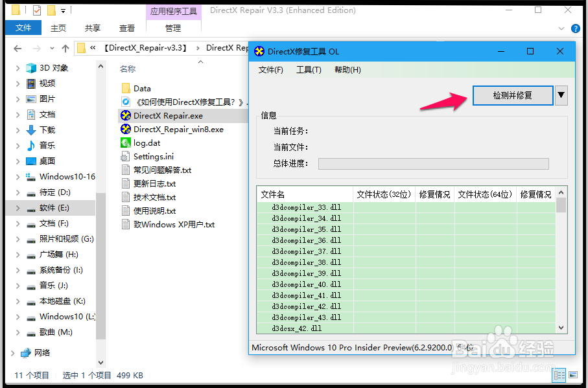The height and width of the screenshot is (388, 588).
Task: Expand 照片和视频 (G:) drive node
Action: [18, 239]
